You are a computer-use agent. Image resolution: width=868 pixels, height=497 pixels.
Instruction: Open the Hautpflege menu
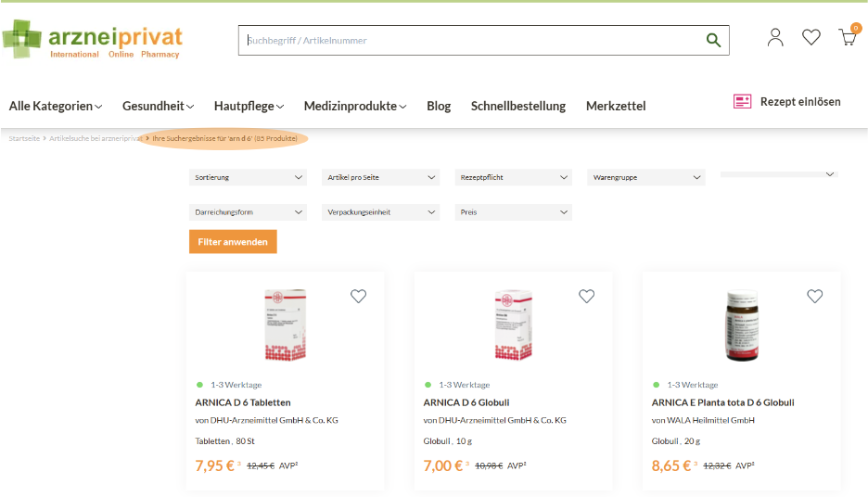[249, 106]
